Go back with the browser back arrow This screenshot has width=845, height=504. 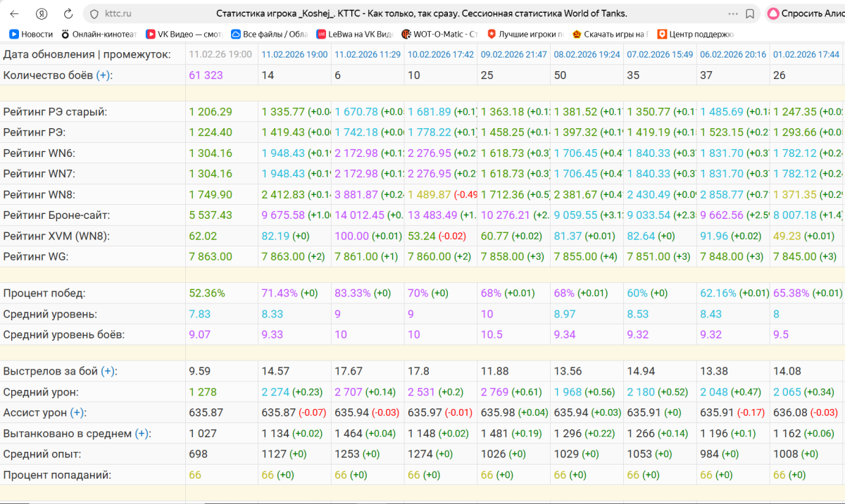[14, 13]
